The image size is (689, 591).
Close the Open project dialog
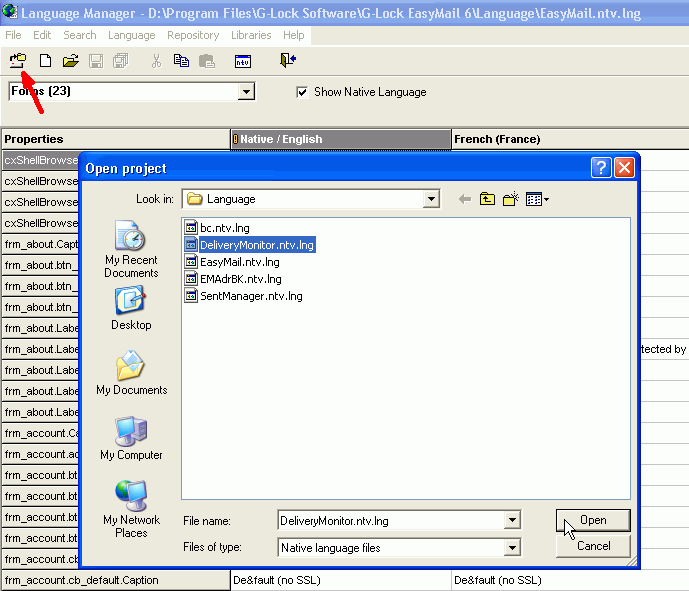coord(624,167)
